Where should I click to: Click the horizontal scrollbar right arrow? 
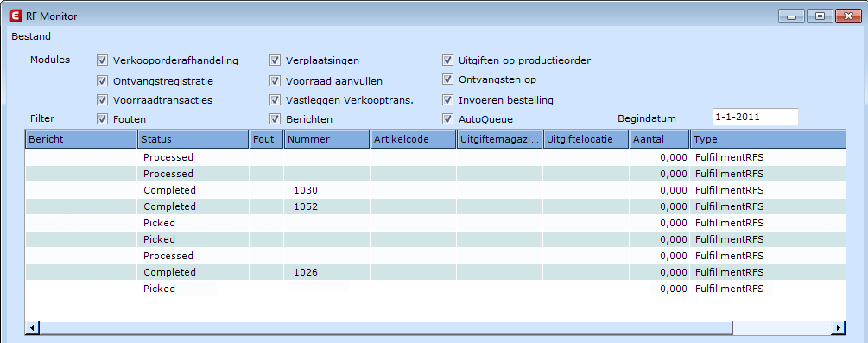[839, 328]
